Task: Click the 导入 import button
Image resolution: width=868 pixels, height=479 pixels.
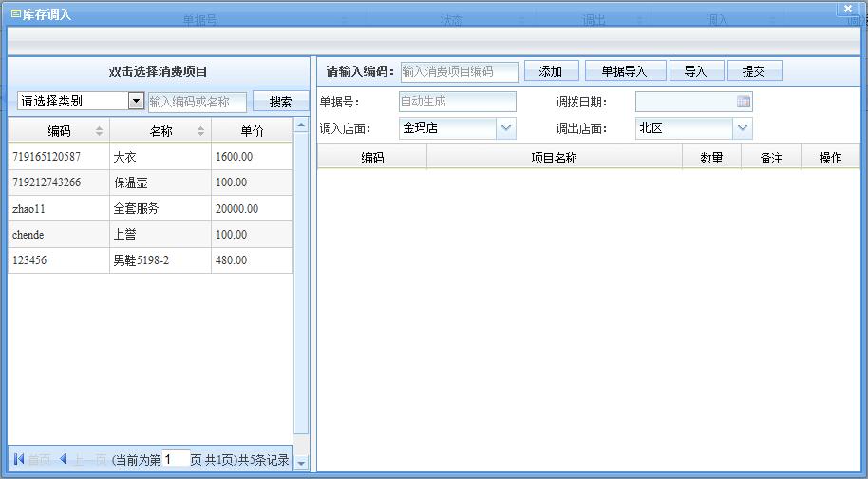Action: 696,71
